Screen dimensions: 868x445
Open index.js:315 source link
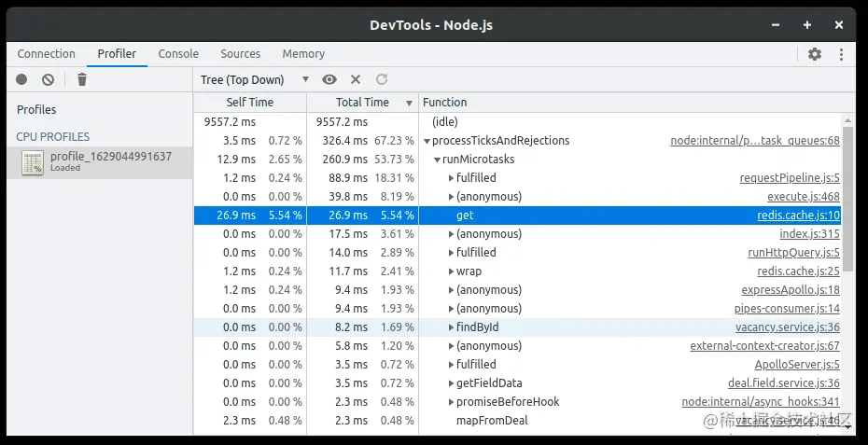[x=809, y=233]
